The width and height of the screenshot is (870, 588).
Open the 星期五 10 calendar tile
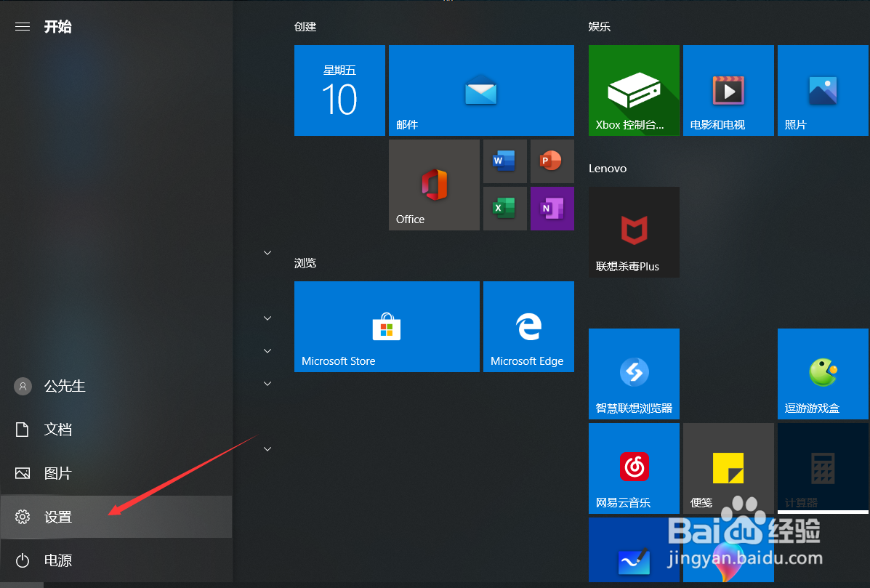click(339, 90)
